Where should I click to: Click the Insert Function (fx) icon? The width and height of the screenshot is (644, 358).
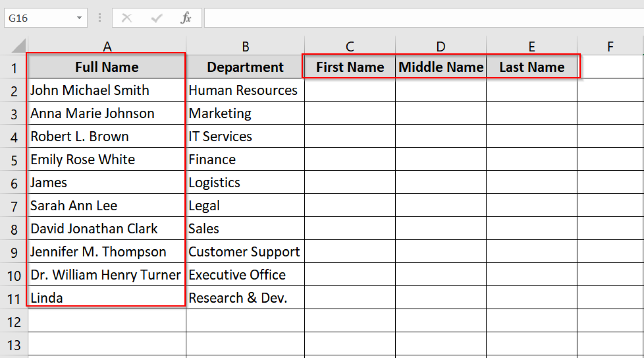[185, 18]
